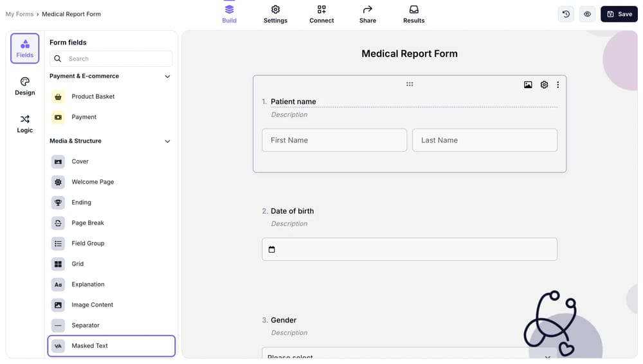This screenshot has height=364, width=643.
Task: Collapse the Payment & E-commerce section
Action: click(167, 77)
